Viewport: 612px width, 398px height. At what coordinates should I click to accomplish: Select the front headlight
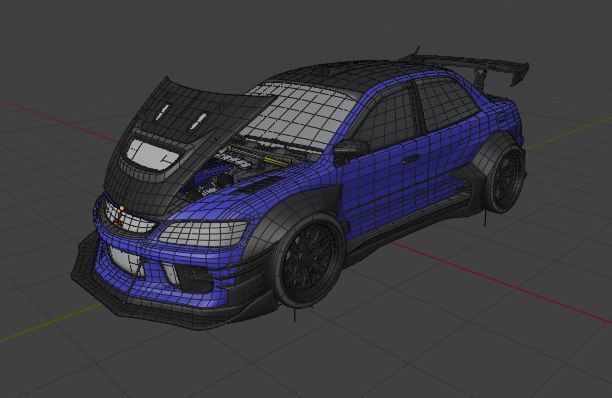point(203,233)
